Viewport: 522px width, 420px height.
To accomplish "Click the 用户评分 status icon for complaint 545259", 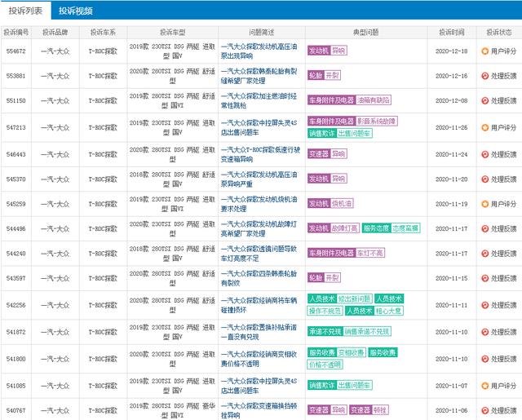I will pos(485,204).
